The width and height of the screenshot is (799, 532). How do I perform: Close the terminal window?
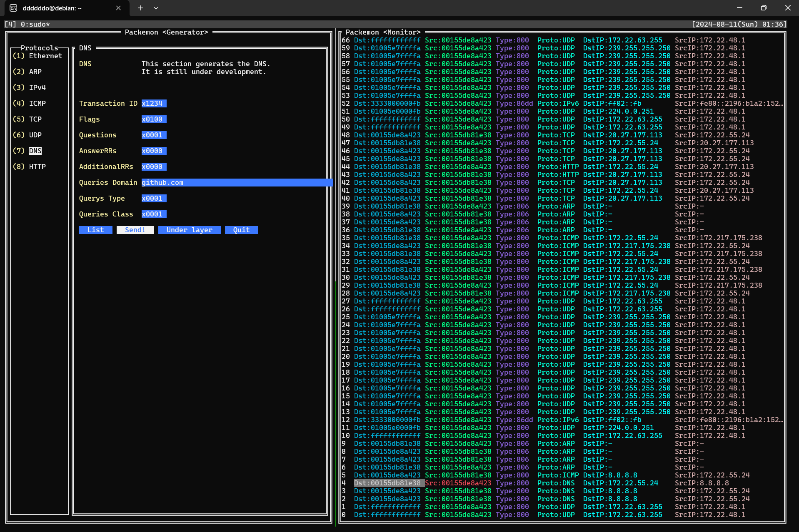pos(787,8)
